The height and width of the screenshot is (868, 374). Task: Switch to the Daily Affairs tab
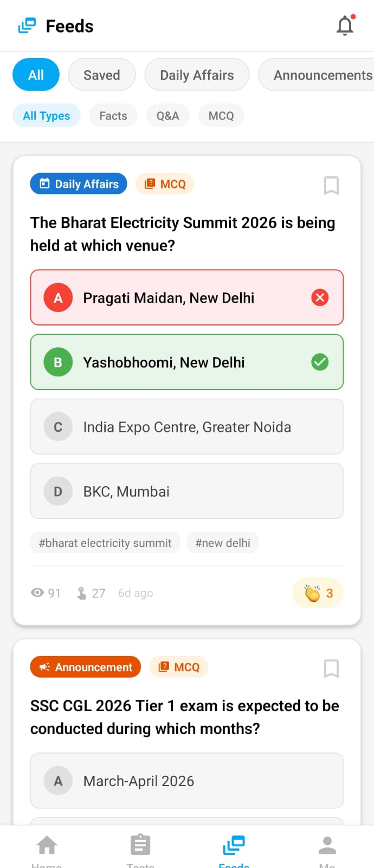(x=197, y=75)
